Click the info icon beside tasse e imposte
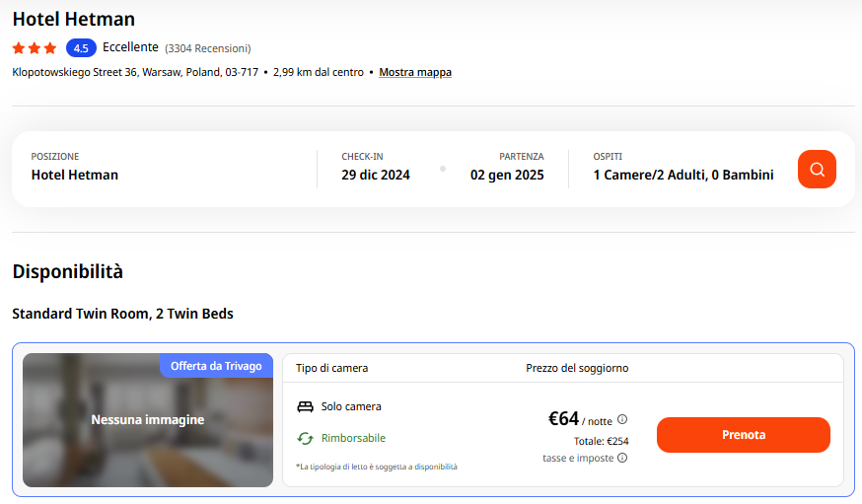Screen dimensions: 862x504 tap(622, 458)
